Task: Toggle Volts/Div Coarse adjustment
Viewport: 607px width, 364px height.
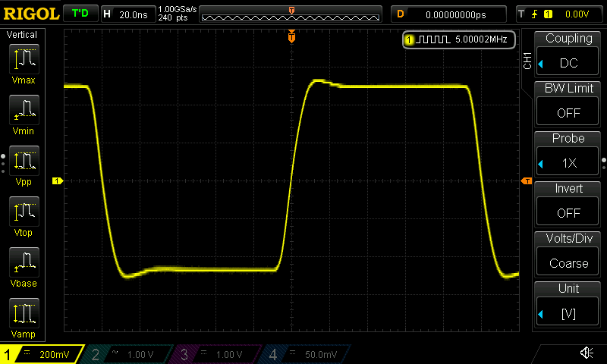Action: coord(568,255)
